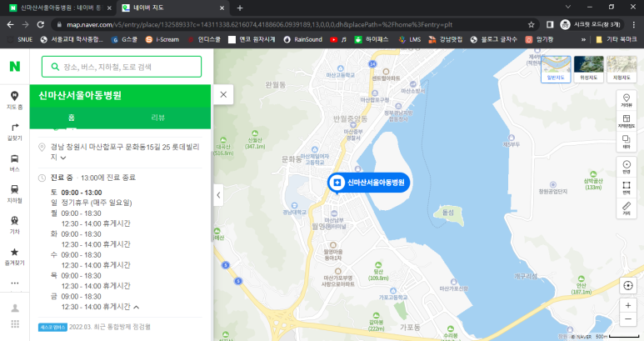
Task: Toggle browser side panel icon
Action: 550,25
